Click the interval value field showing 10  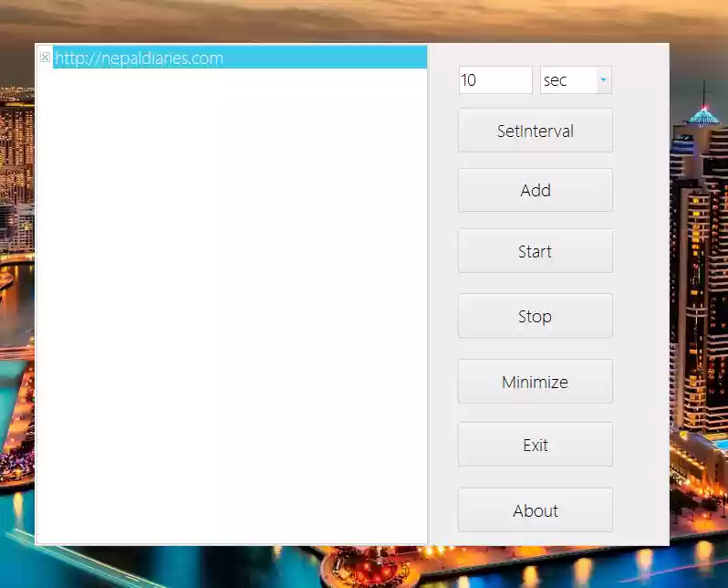[x=495, y=80]
